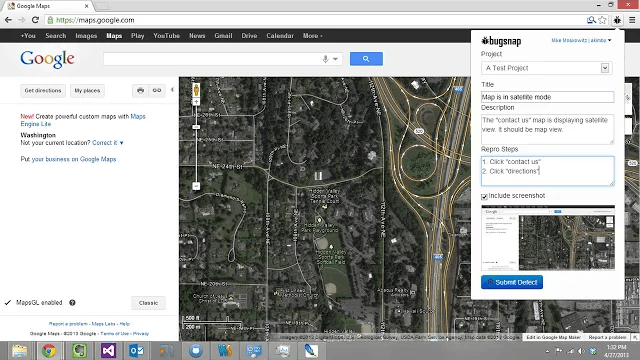Image resolution: width=640 pixels, height=360 pixels.
Task: Click Edit in Google Map Maker link
Action: click(553, 337)
